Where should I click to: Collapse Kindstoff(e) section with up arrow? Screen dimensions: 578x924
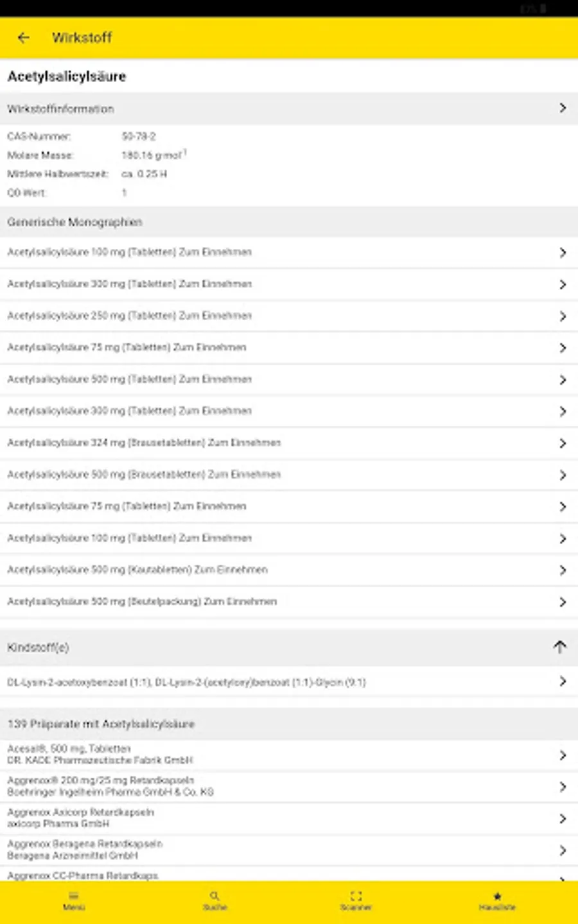tap(560, 647)
